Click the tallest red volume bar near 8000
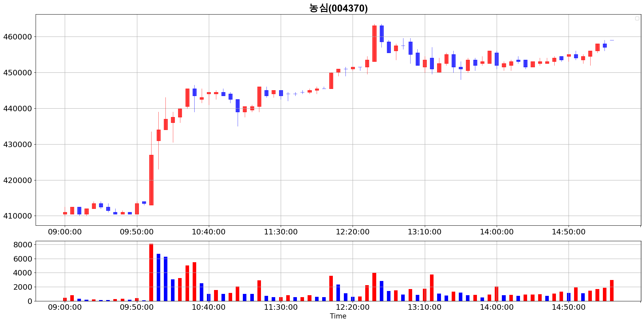This screenshot has height=323, width=644. click(151, 273)
